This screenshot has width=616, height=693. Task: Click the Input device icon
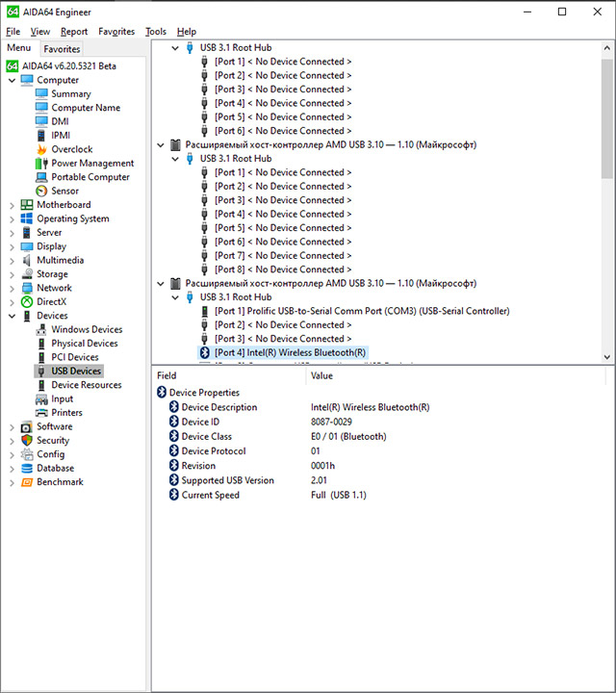(41, 399)
